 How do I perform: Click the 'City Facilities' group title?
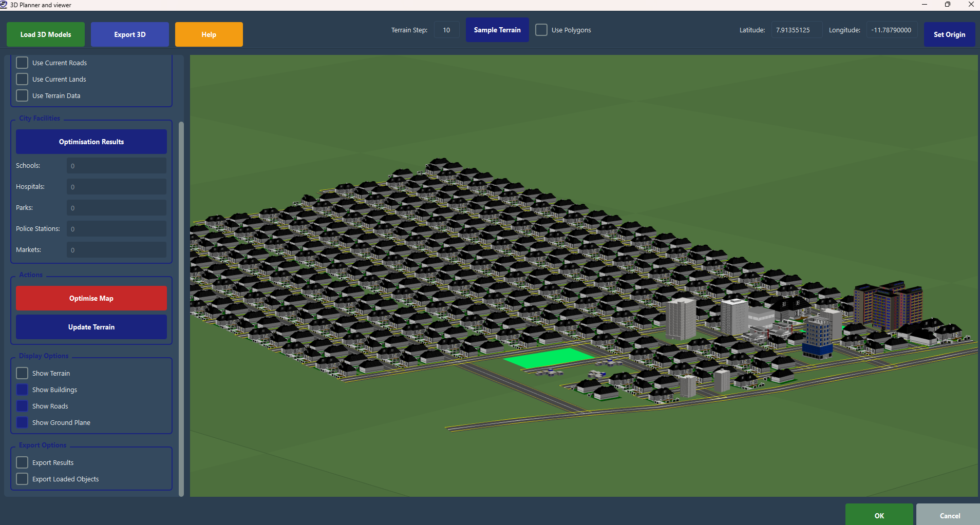point(40,118)
